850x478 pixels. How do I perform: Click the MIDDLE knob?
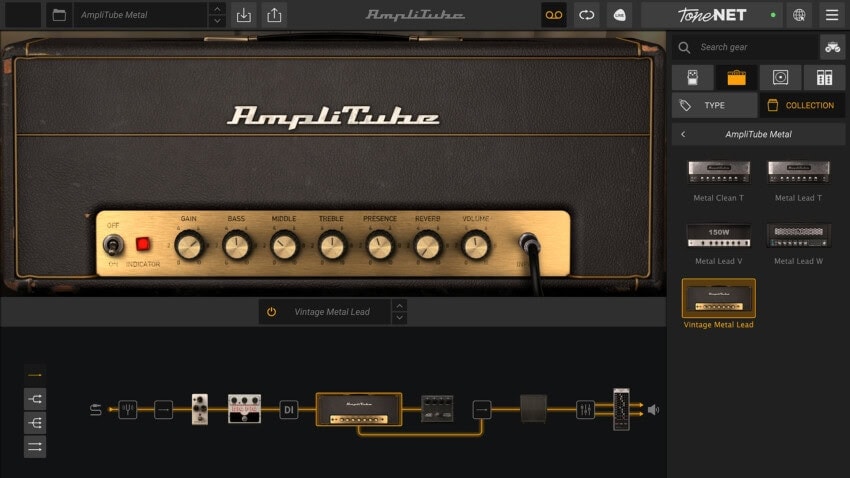pos(284,246)
